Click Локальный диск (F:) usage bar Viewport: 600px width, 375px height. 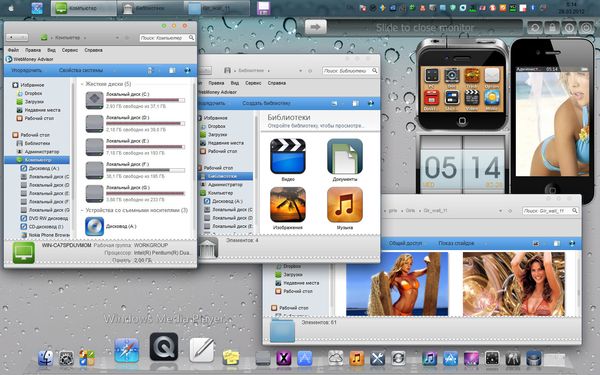pos(145,170)
